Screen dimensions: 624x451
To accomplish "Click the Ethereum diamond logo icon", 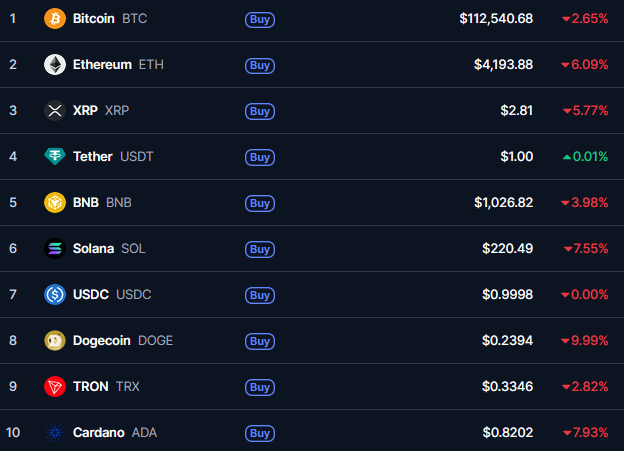I will coord(55,64).
